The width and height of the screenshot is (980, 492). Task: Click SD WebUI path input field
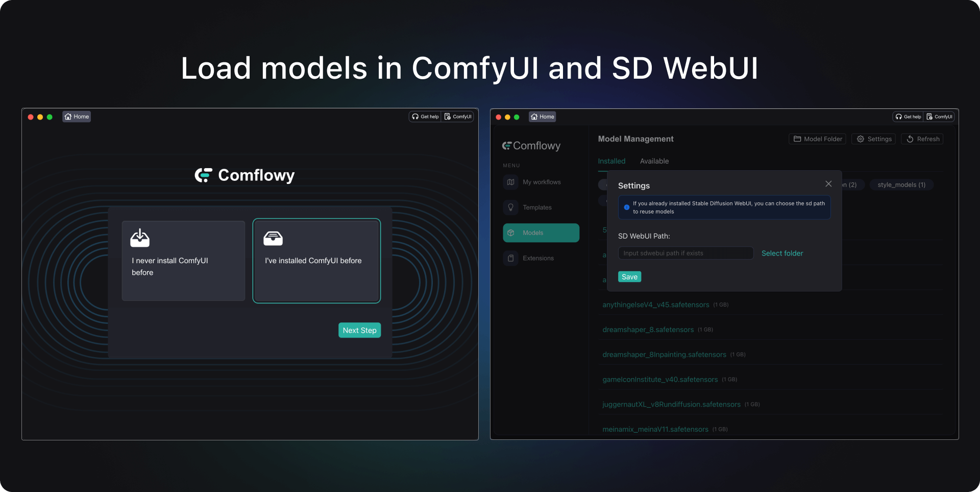pyautogui.click(x=685, y=253)
